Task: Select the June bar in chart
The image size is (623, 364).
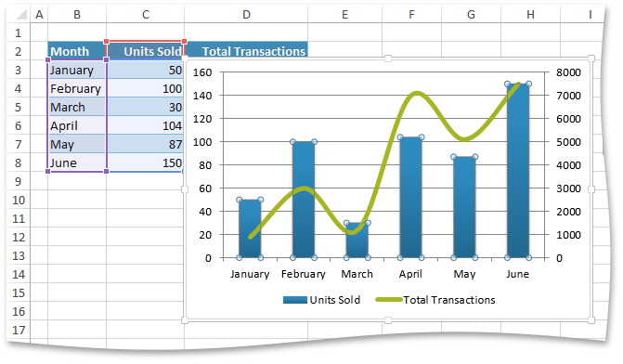Action: tap(518, 171)
